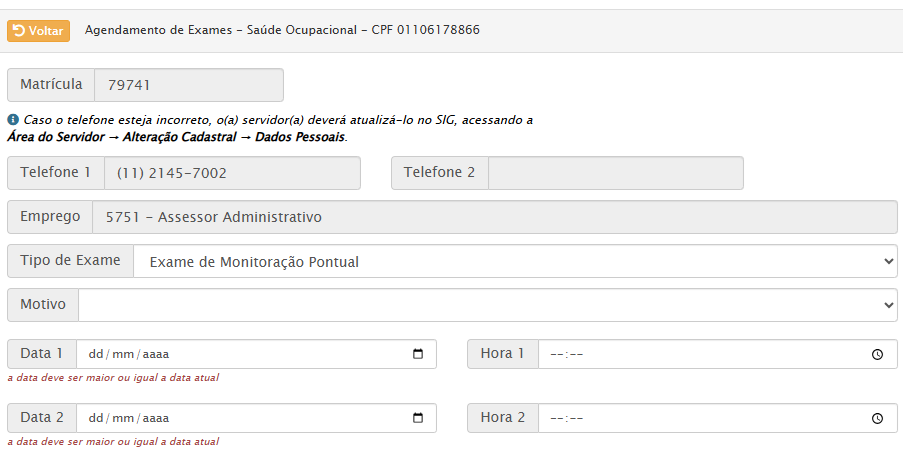Open clock picker for Hora 2
This screenshot has height=456, width=903.
[877, 418]
